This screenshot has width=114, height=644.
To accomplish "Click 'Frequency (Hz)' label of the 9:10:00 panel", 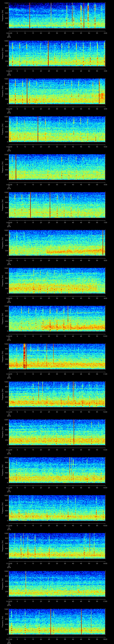I will point(3,357).
